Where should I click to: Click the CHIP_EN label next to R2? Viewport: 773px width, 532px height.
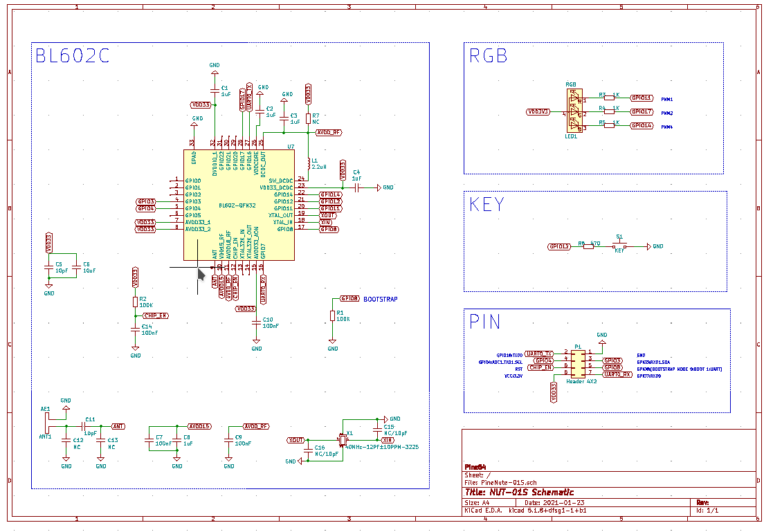pyautogui.click(x=155, y=315)
